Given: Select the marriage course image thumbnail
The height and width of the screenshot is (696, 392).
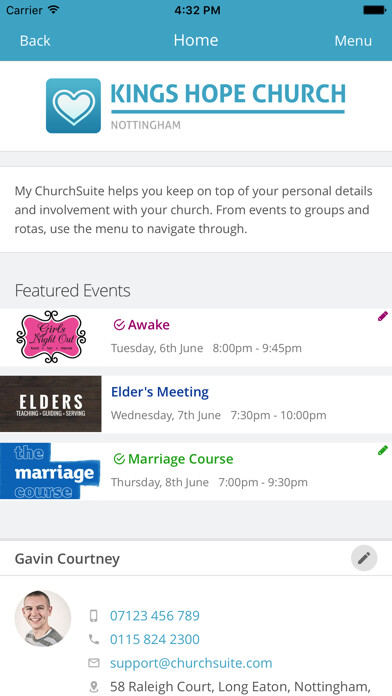Looking at the screenshot, I should point(50,471).
